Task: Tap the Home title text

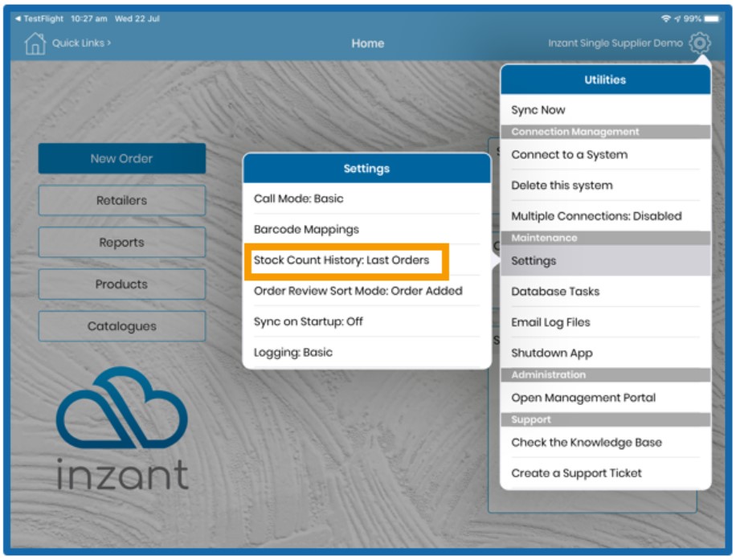Action: (367, 43)
